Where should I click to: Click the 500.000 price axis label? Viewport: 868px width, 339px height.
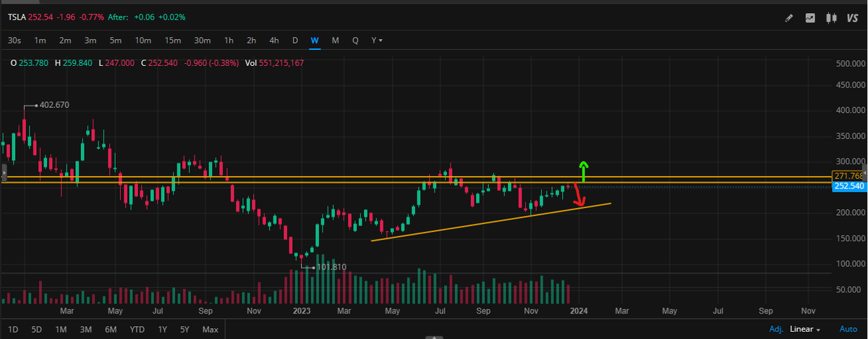pyautogui.click(x=851, y=64)
